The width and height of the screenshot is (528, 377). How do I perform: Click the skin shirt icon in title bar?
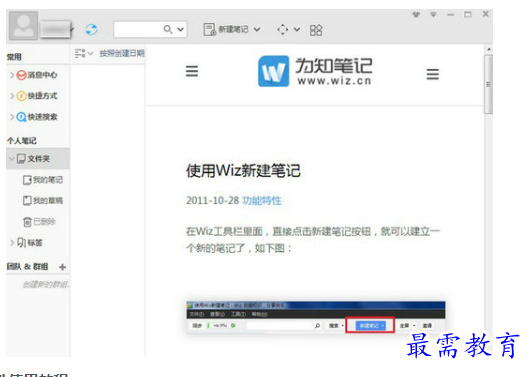click(416, 14)
